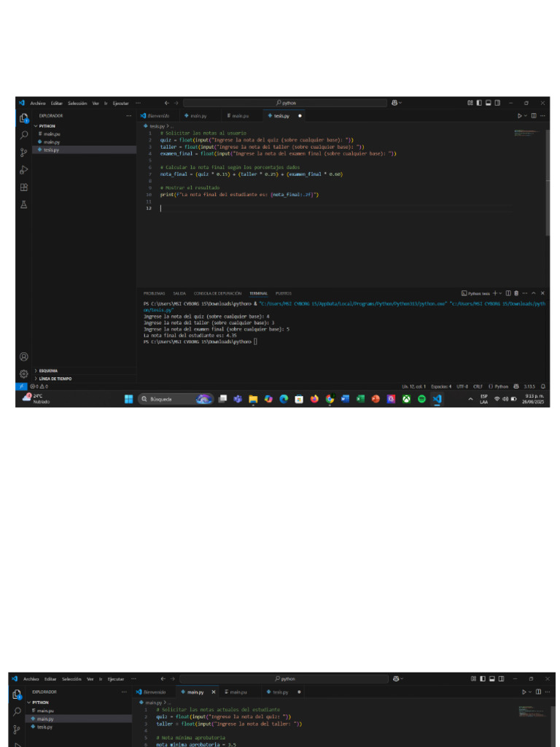The height and width of the screenshot is (747, 560).
Task: Open new terminal profile dropdown arrow
Action: click(x=500, y=293)
